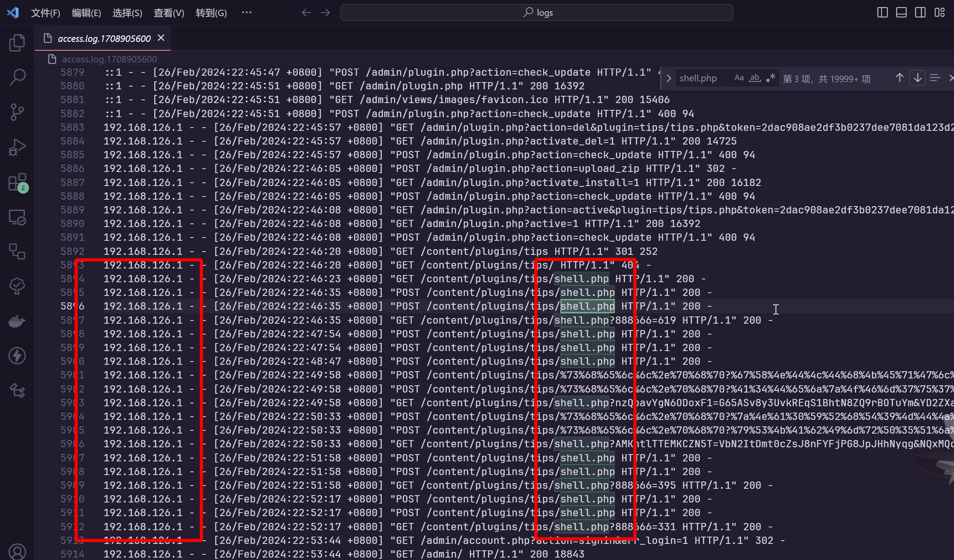The width and height of the screenshot is (954, 560).
Task: Close the access.log.1708905600 tab
Action: tap(161, 38)
